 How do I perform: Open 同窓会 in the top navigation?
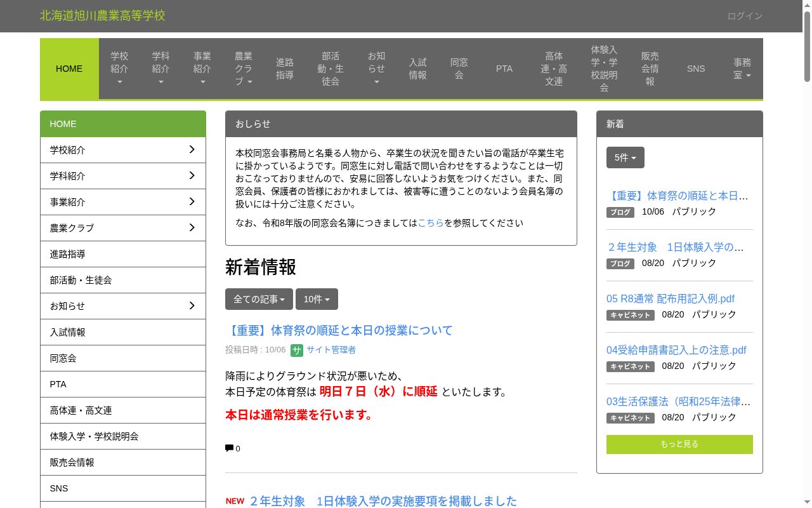tap(459, 69)
